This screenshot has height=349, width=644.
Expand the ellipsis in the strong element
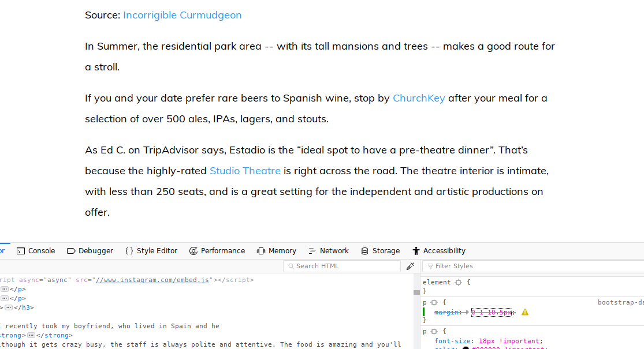coord(31,336)
